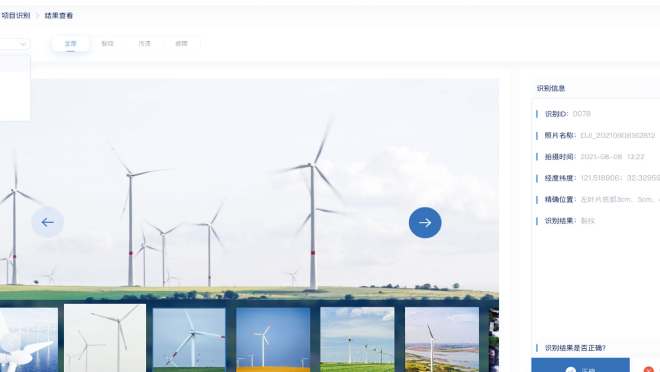Viewport: 660px width, 372px height.
Task: Click the main wind farm preview image
Action: click(x=249, y=189)
